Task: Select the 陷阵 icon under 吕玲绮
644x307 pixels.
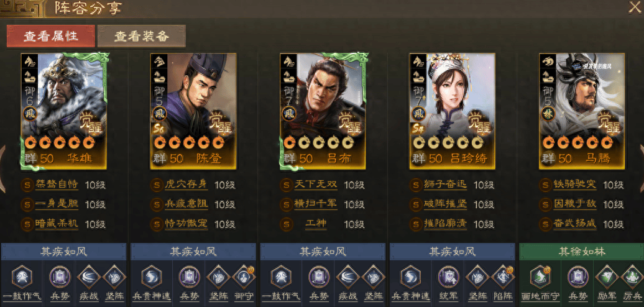Action: coord(503,277)
